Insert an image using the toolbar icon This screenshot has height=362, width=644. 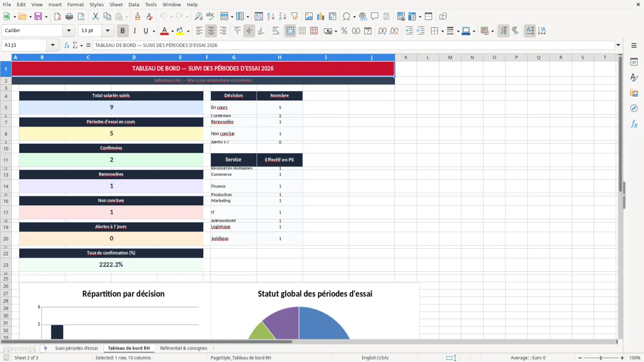tap(309, 17)
